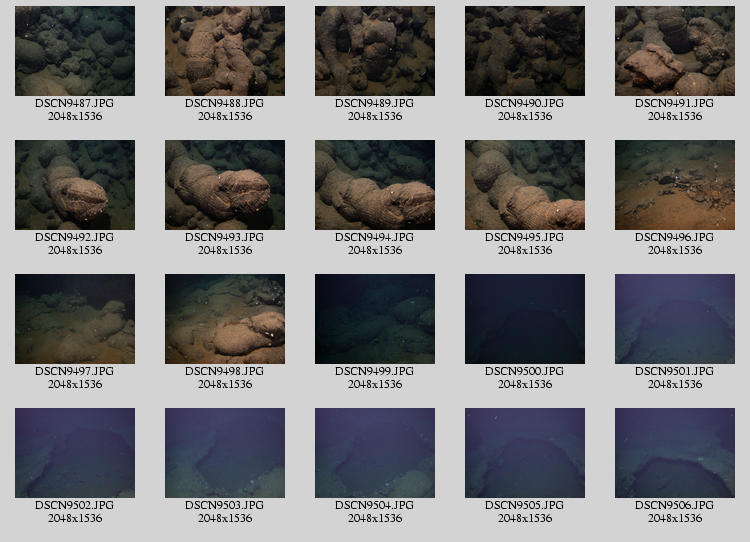The height and width of the screenshot is (542, 750).
Task: Open the DSCN9504.JPG image thumbnail
Action: tap(375, 453)
